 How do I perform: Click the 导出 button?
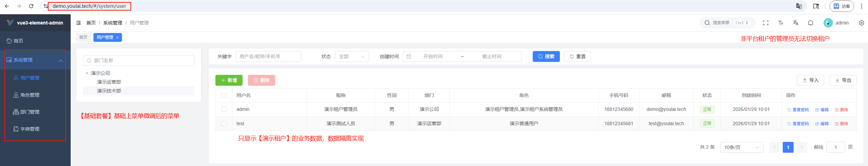(x=843, y=80)
